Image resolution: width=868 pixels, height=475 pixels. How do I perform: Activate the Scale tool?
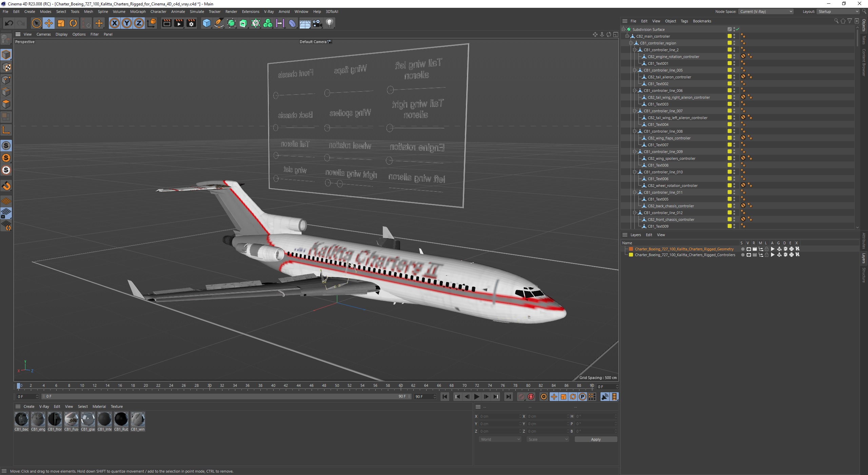[61, 23]
